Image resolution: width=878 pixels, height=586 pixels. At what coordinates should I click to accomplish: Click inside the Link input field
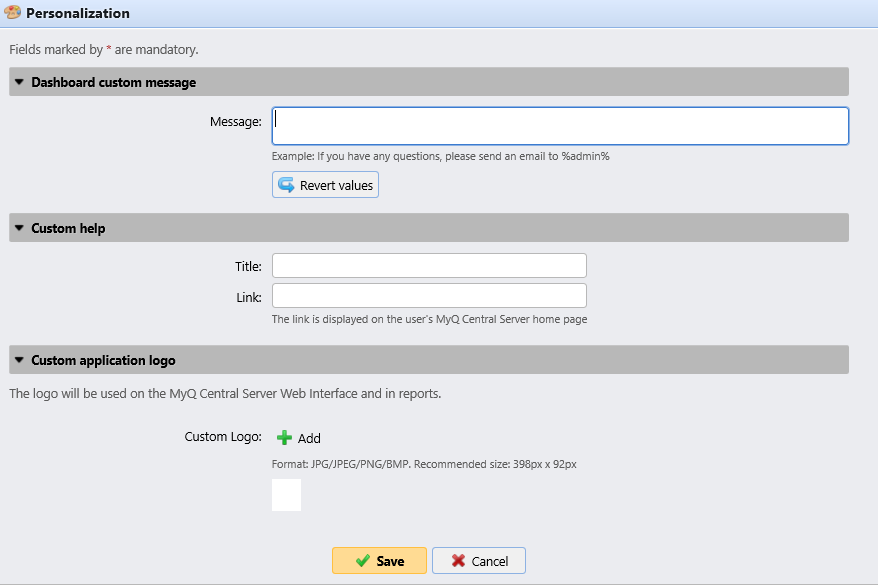[429, 295]
